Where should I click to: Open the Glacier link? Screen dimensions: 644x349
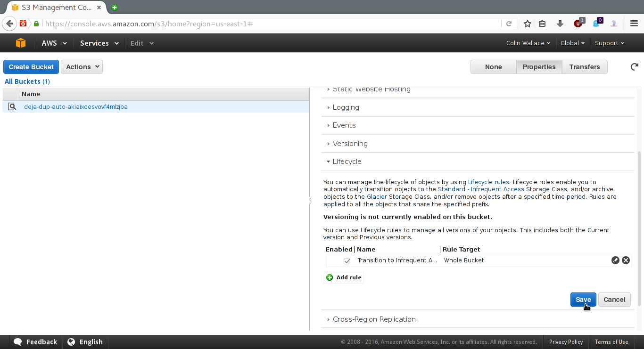click(x=377, y=196)
